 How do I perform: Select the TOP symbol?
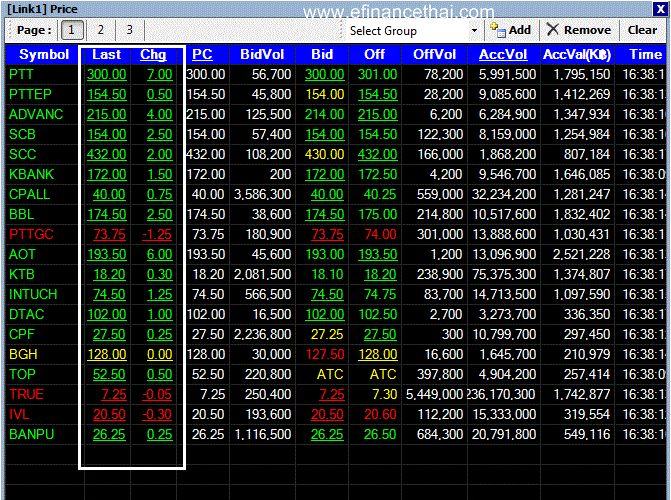(x=22, y=375)
